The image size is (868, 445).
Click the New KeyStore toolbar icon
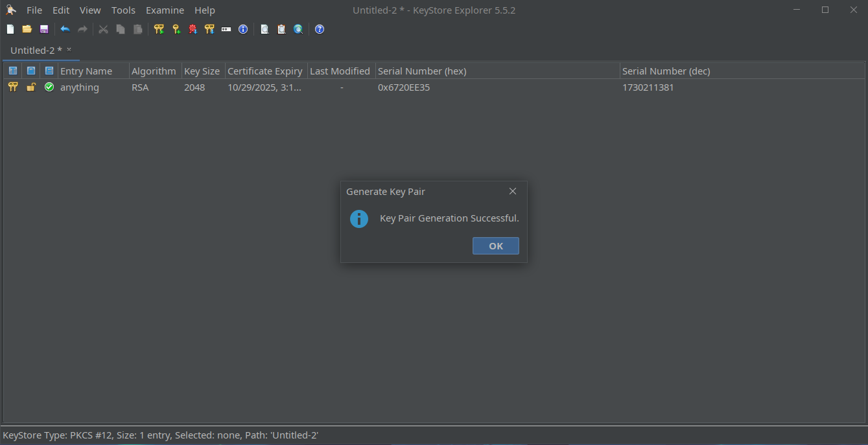pos(10,29)
